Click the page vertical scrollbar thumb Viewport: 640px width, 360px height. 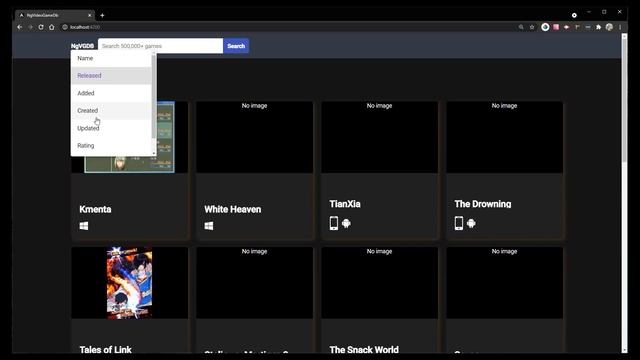(624, 101)
